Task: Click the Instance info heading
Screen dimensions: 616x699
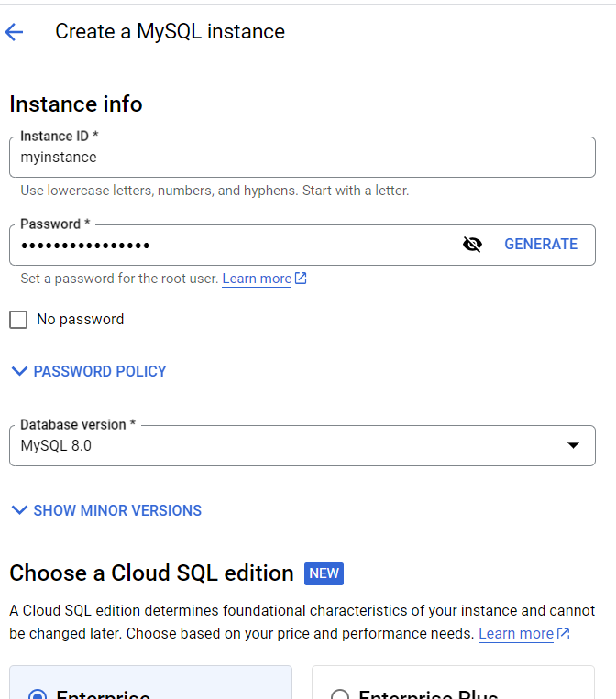Action: (x=76, y=104)
